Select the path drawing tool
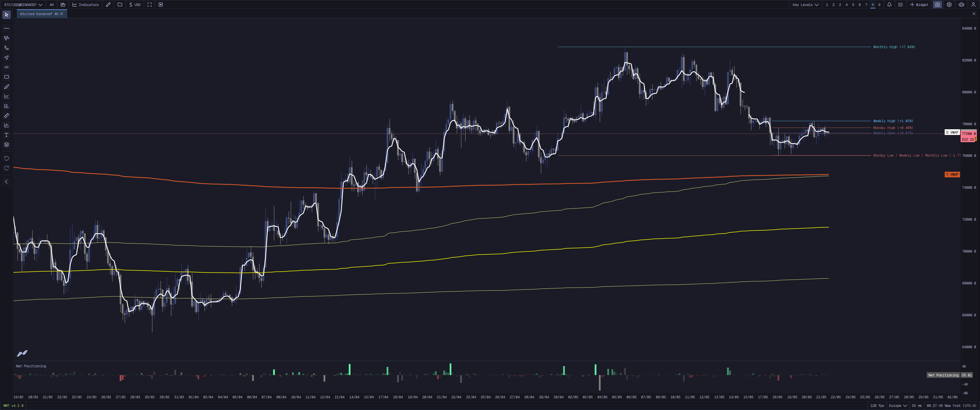The image size is (980, 410). [7, 48]
